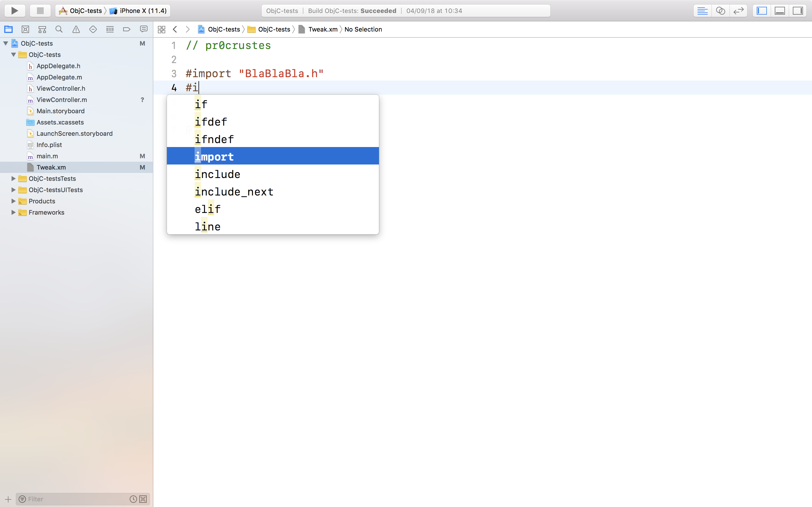Toggle the Debug area visibility
The height and width of the screenshot is (507, 812).
(780, 11)
